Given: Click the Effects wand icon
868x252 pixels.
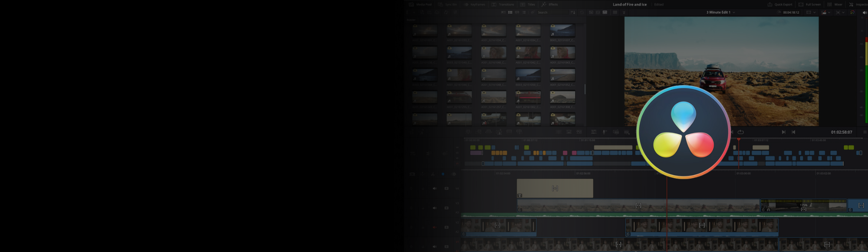Looking at the screenshot, I should 544,4.
